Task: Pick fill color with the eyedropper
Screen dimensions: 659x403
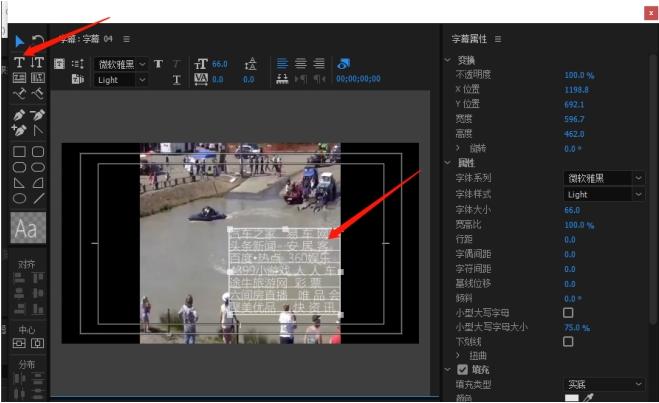Action: pos(588,398)
